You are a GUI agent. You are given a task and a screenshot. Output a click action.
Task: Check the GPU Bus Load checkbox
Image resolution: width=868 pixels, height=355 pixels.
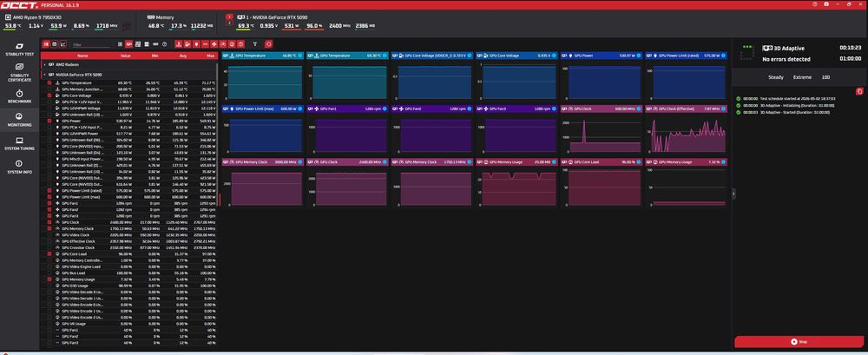[x=49, y=273]
